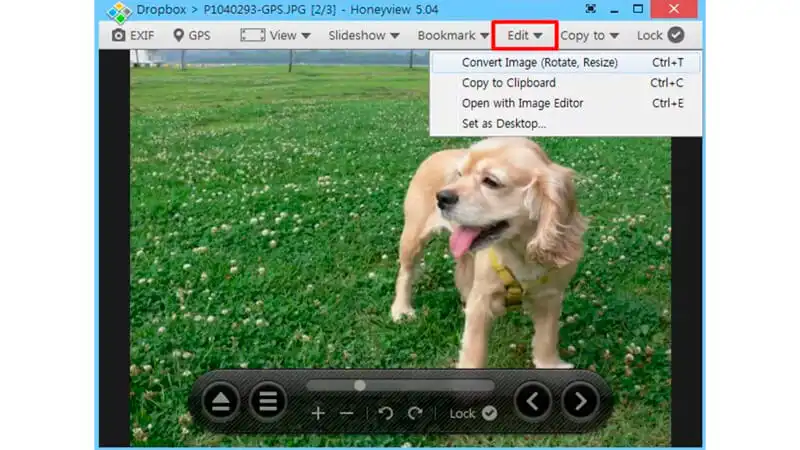Viewport: 800px width, 450px height.
Task: Maximize the Honeyview window
Action: [638, 9]
